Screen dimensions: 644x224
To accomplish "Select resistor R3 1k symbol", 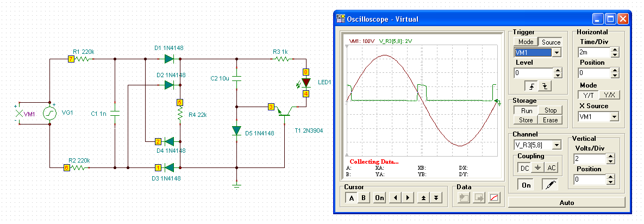I will [x=283, y=59].
